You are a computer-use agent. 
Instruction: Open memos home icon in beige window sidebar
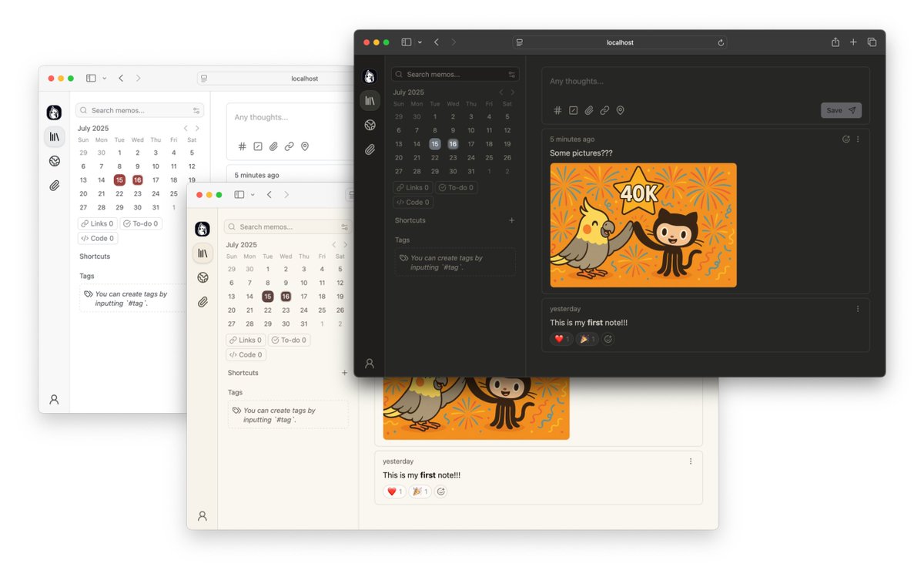pos(203,253)
